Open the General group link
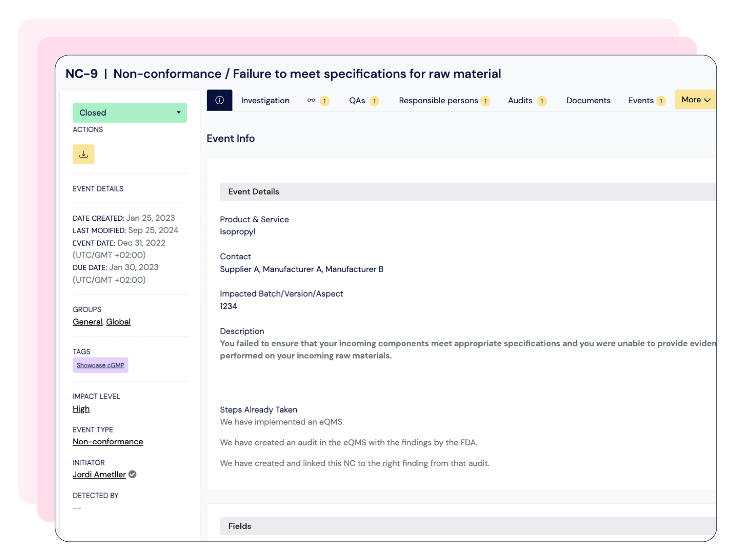The image size is (735, 560). click(x=87, y=322)
